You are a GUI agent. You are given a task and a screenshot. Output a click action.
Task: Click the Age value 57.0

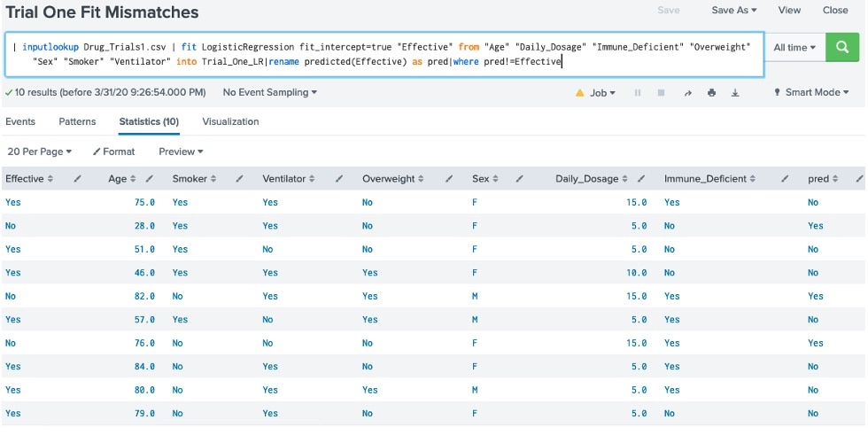tap(144, 320)
